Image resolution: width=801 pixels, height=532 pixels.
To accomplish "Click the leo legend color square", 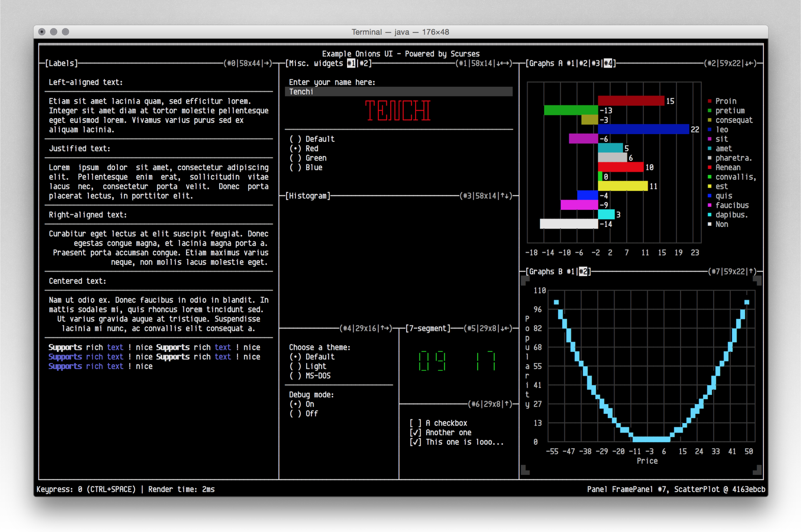I will (710, 130).
